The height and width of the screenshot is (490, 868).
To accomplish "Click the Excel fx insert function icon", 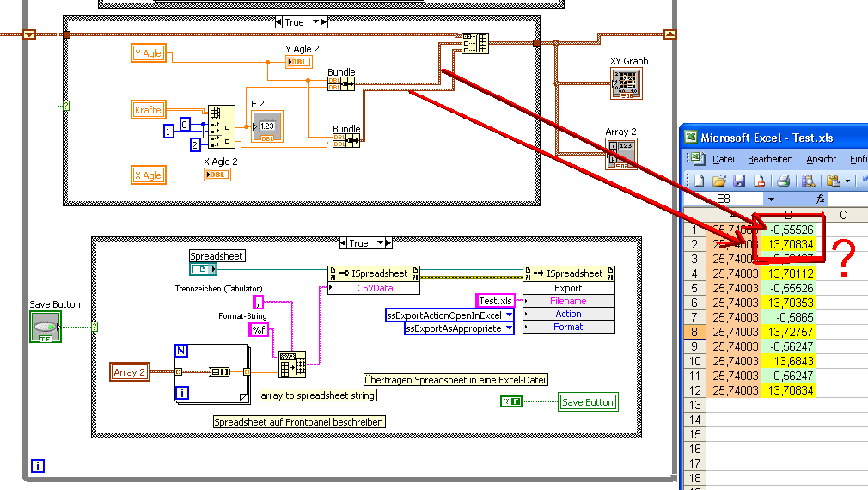I will [821, 199].
